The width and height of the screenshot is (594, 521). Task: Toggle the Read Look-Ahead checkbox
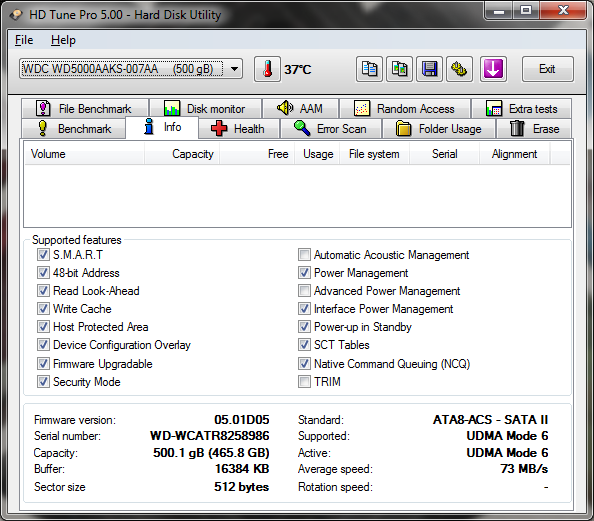(x=43, y=291)
